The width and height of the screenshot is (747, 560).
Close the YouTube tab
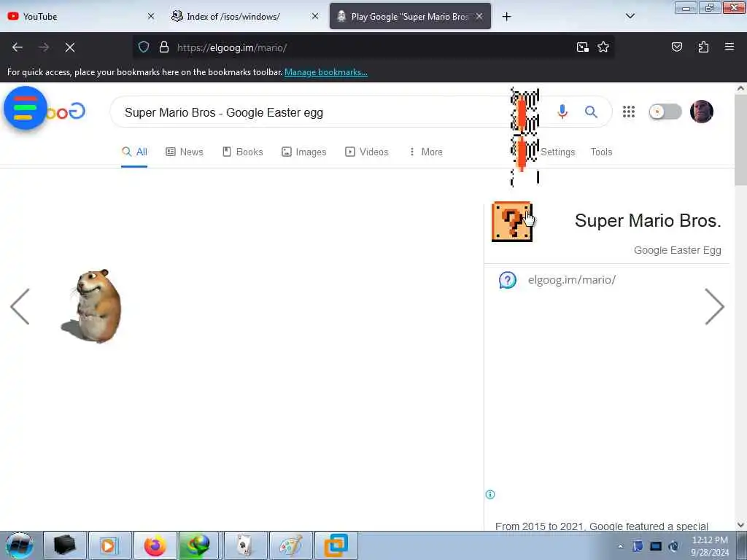150,16
